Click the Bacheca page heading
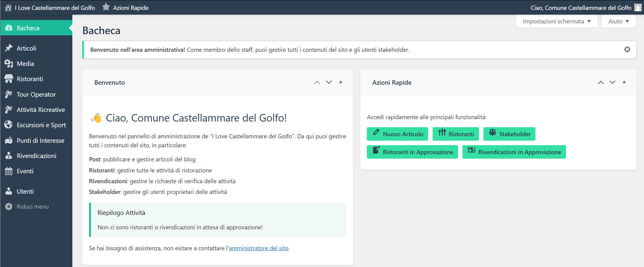This screenshot has width=644, height=267. [x=101, y=31]
